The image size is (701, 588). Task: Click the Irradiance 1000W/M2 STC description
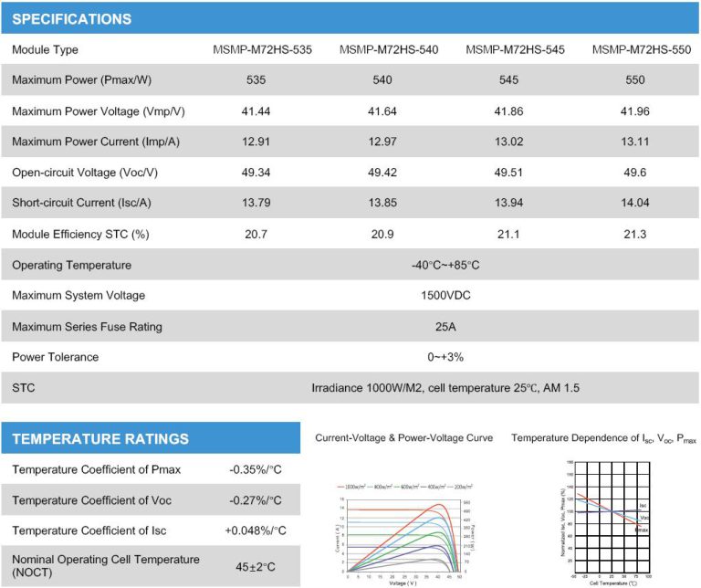coord(445,388)
